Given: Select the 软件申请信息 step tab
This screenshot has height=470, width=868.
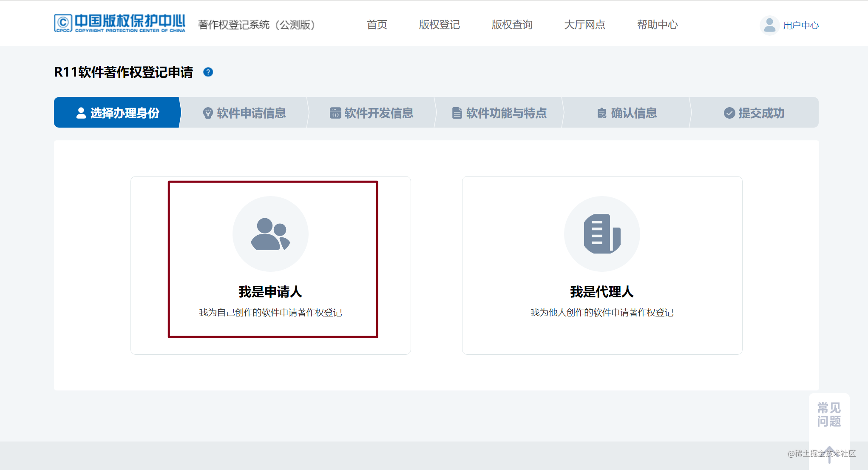Looking at the screenshot, I should tap(244, 112).
